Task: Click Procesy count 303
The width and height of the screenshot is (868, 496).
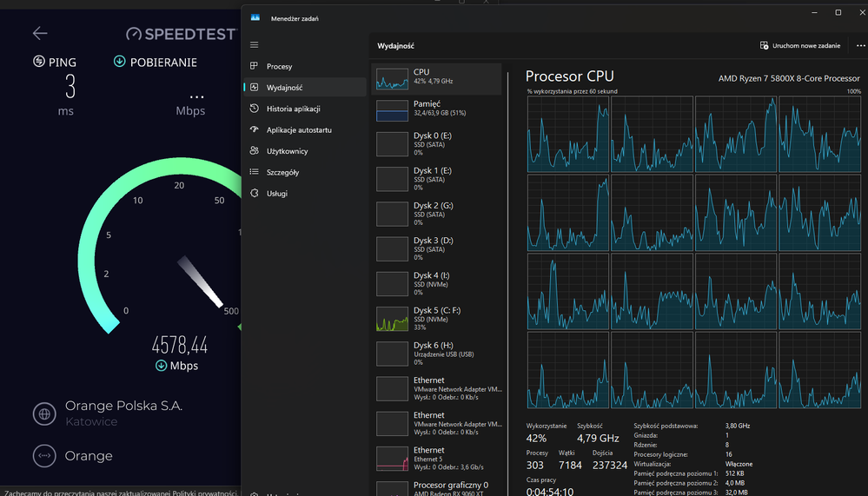Action: tap(534, 466)
